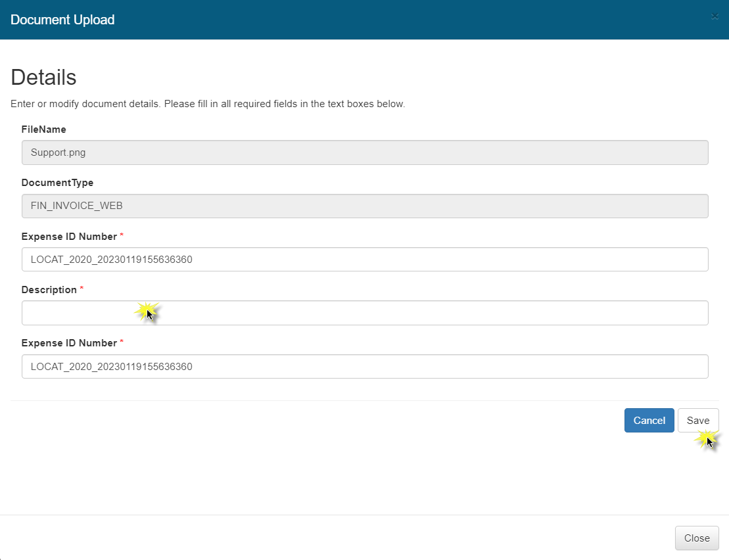729x560 pixels.
Task: Click the Close button in footer
Action: 696,538
